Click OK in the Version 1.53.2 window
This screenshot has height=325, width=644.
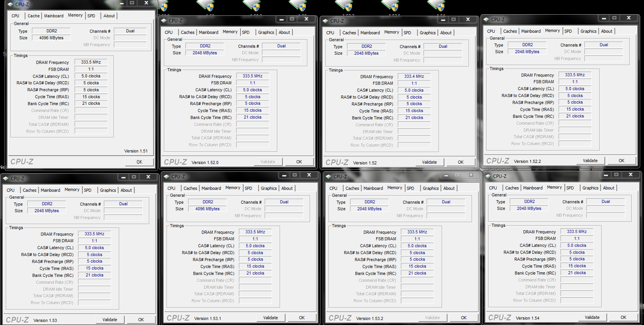click(464, 318)
